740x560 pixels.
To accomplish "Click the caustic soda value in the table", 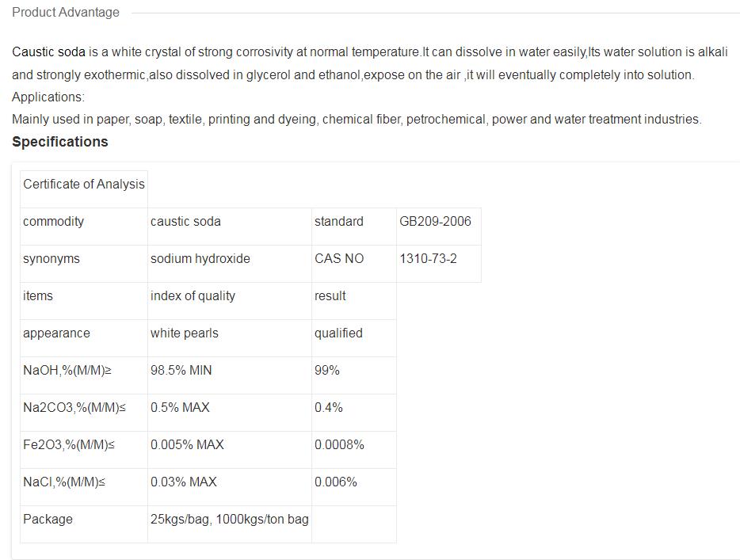I will point(185,222).
